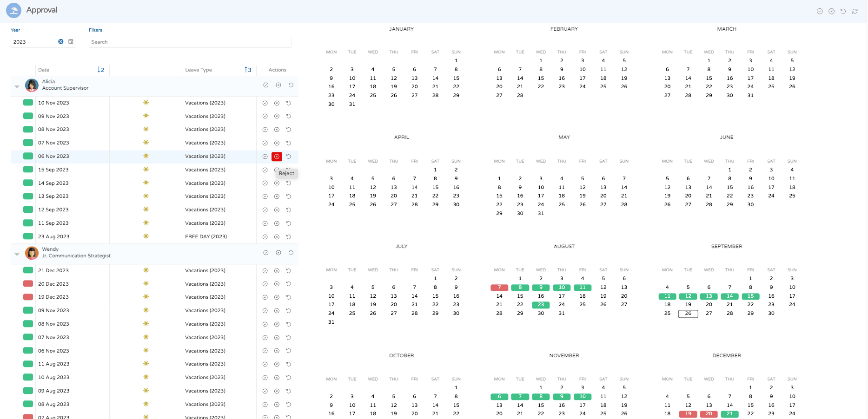Open the Year calendar picker
Viewport: 868px width, 419px height.
coord(71,42)
